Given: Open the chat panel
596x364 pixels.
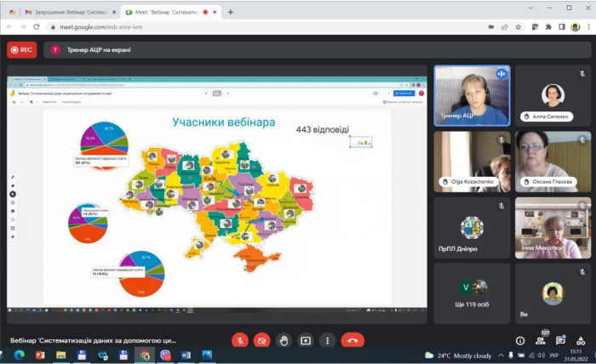Looking at the screenshot, I should click(x=559, y=340).
